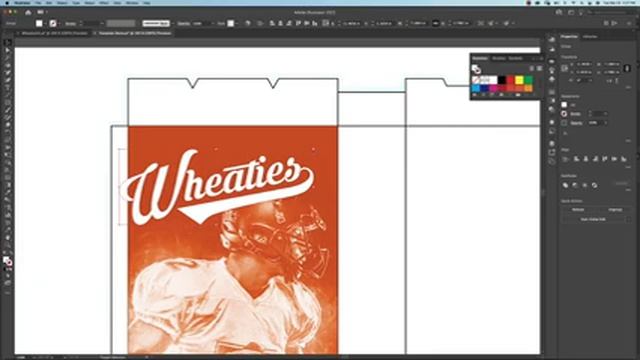Click the fx effects icon in Appearance section

pyautogui.click(x=565, y=133)
